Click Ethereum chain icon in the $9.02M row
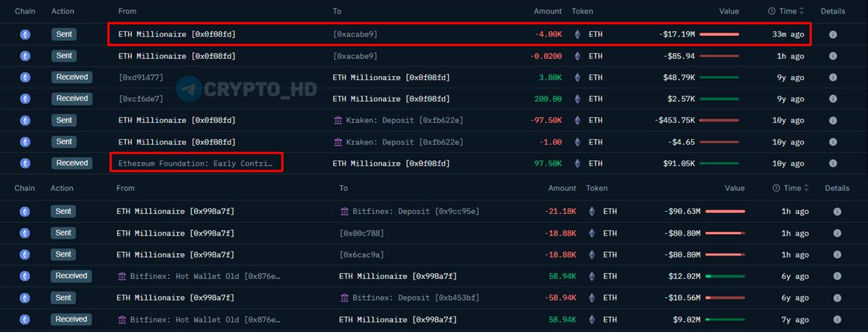The height and width of the screenshot is (332, 868). point(25,319)
